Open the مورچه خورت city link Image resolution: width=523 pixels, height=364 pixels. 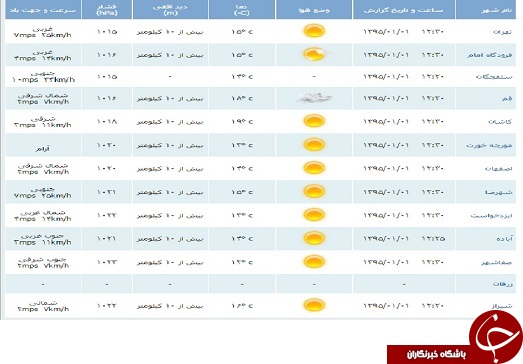489,145
